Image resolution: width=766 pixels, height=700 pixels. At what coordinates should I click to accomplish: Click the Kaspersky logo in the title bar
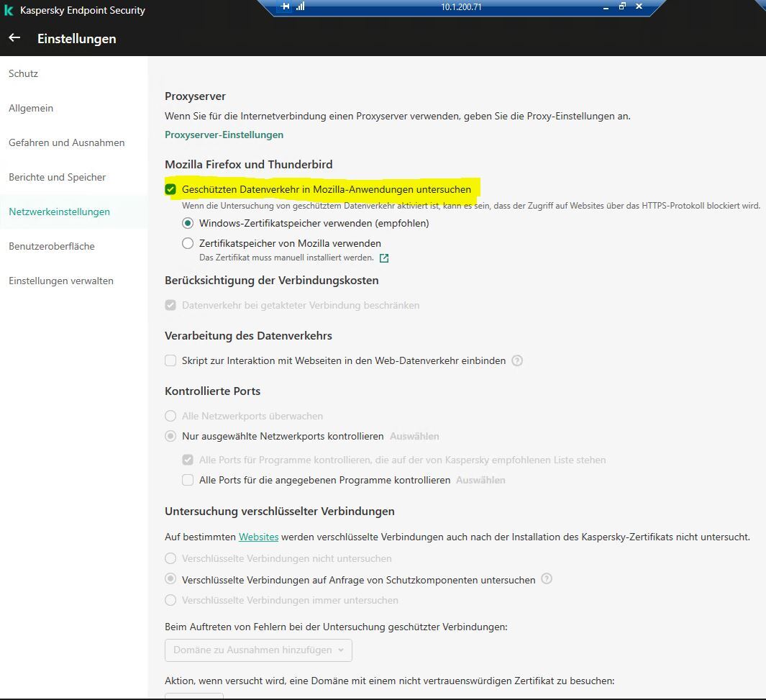tap(9, 10)
